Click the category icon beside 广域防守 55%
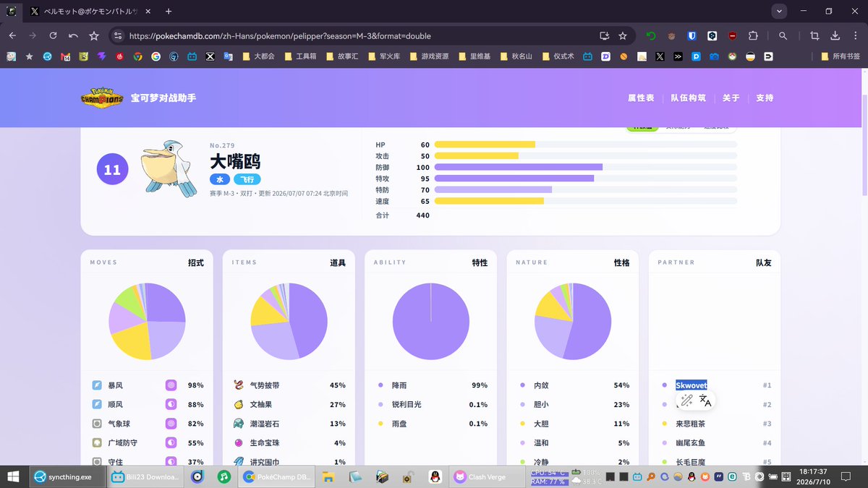Viewport: 868px width, 488px height. [171, 442]
